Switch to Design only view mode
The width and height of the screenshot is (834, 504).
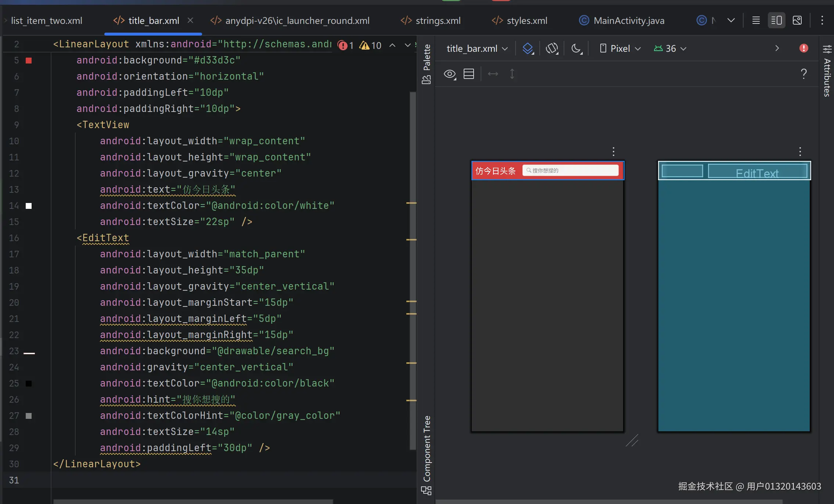click(797, 21)
